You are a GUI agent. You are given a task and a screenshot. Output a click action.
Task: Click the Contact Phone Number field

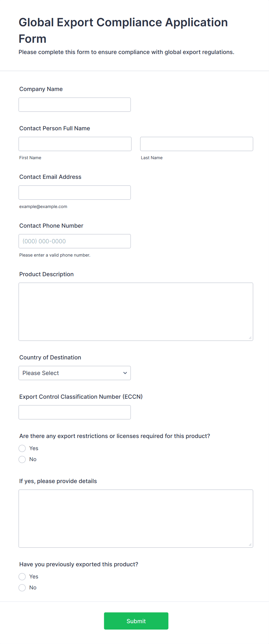click(75, 241)
